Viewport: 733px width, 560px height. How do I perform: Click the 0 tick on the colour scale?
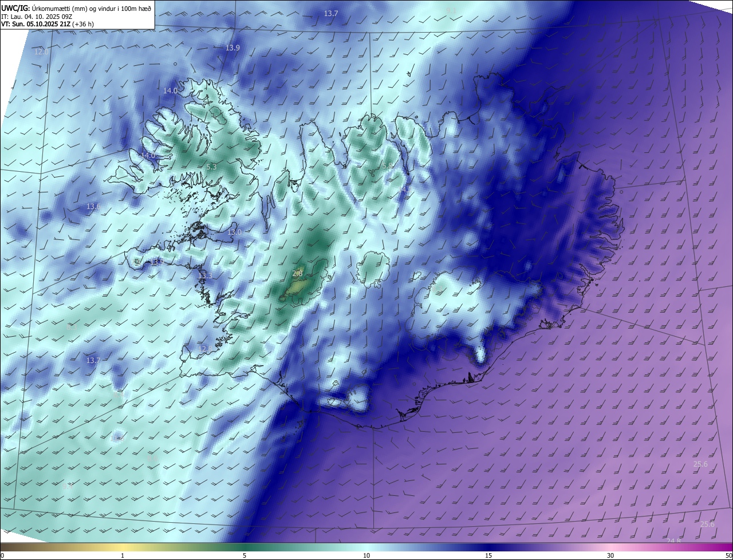click(x=2, y=555)
